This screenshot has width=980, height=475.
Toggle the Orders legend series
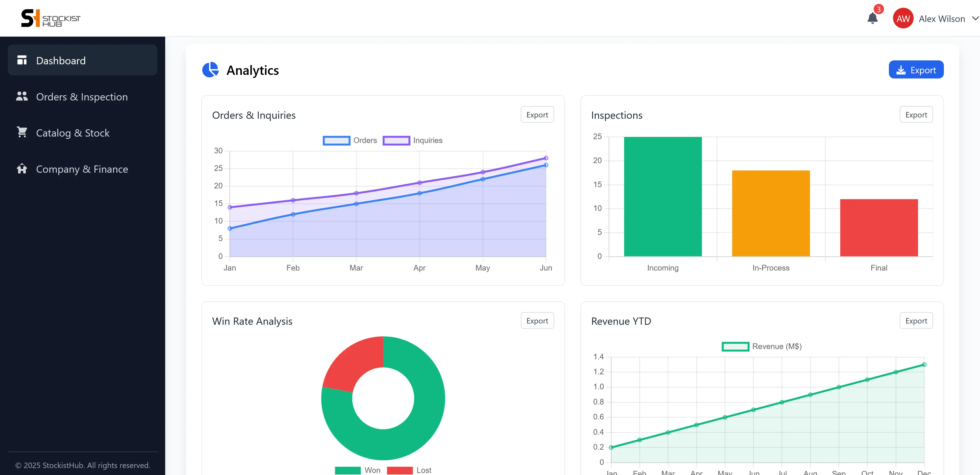pyautogui.click(x=350, y=140)
